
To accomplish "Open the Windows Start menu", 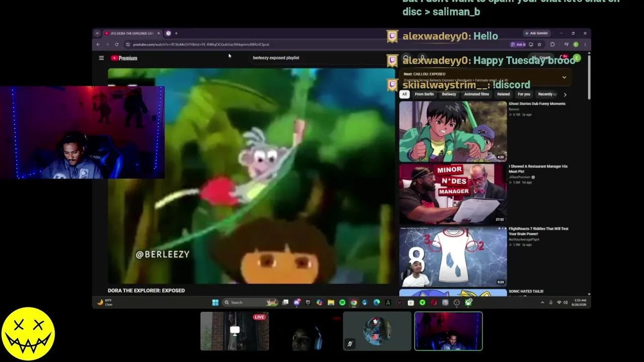I will point(215,302).
